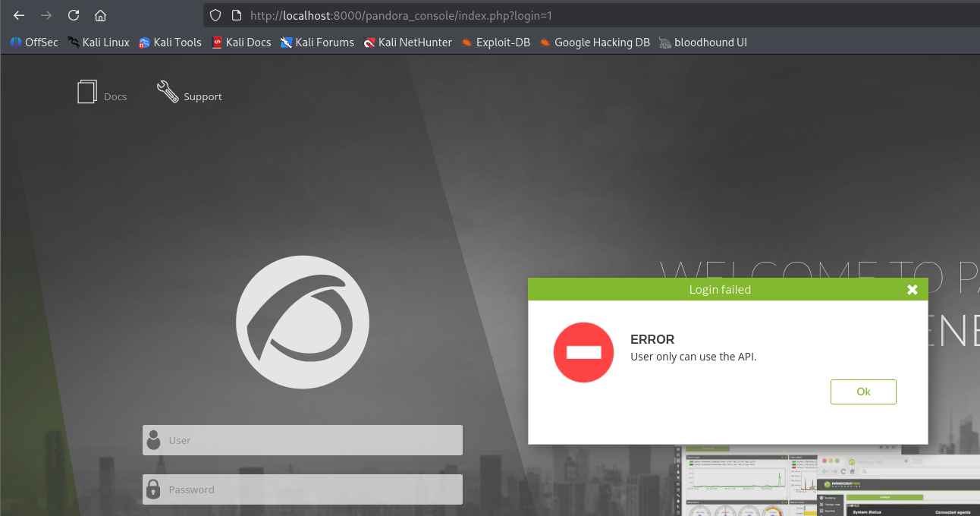
Task: Click the page info icon in the address bar
Action: [x=236, y=15]
